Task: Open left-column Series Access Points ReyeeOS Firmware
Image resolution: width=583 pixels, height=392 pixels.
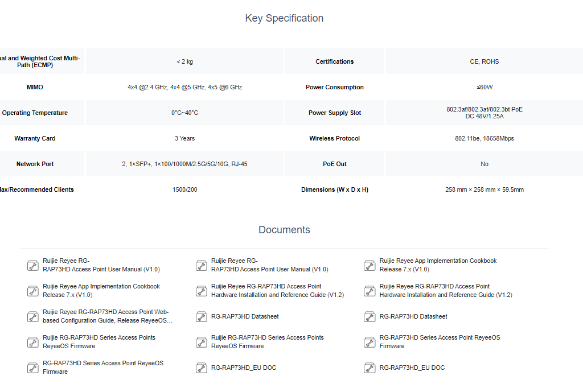Action: point(98,342)
